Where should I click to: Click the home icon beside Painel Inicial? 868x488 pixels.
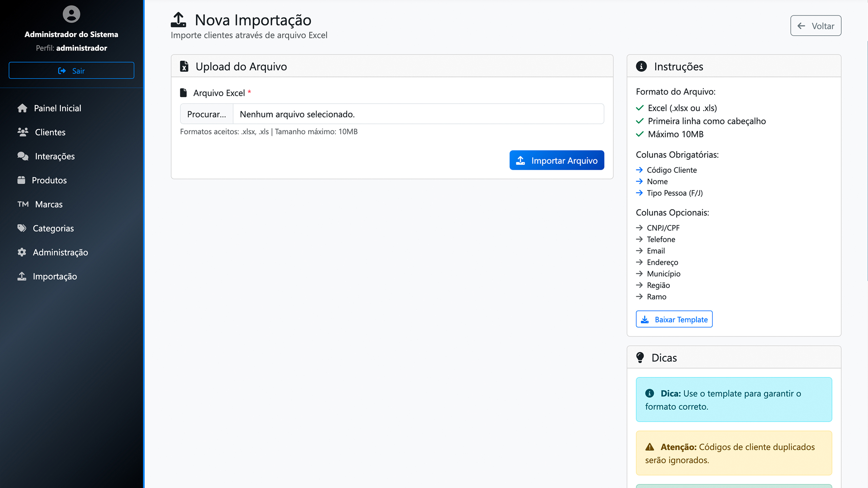pos(22,108)
